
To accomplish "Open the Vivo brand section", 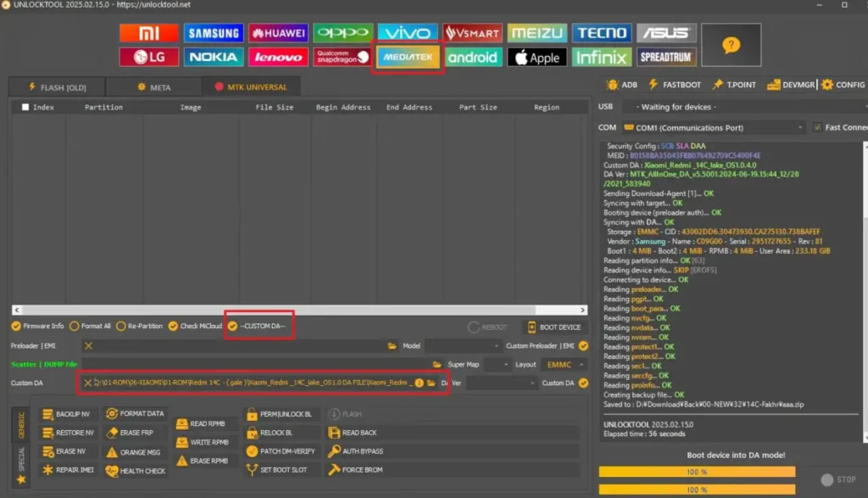I will pyautogui.click(x=408, y=33).
